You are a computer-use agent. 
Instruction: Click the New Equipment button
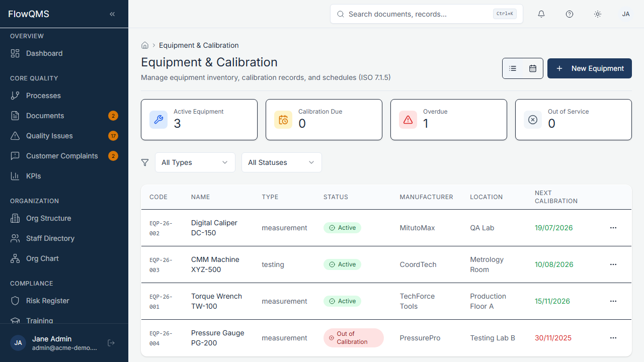coord(589,68)
